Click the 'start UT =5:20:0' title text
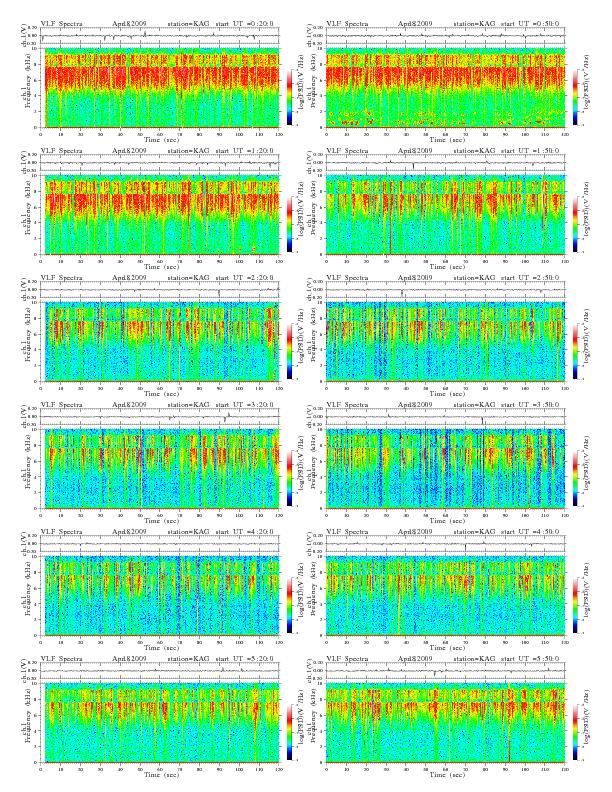Image resolution: width=612 pixels, height=792 pixels. (x=244, y=659)
